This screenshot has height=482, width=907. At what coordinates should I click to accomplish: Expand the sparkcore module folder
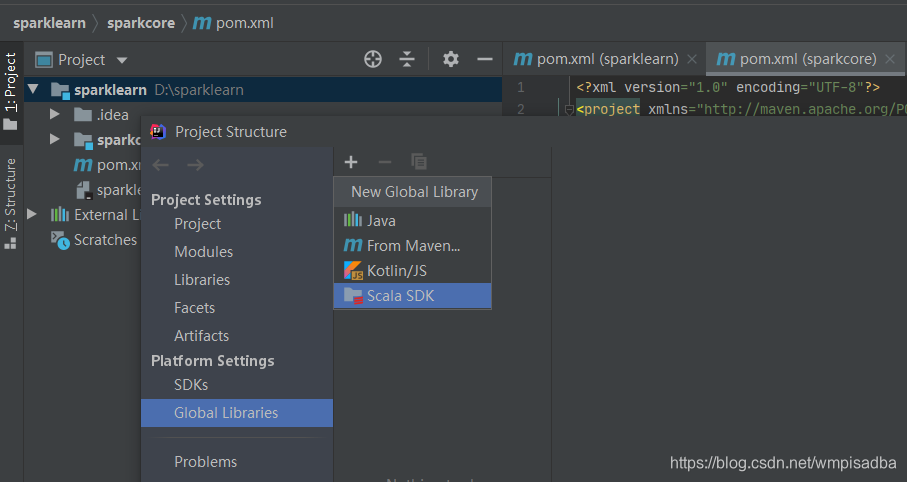[55, 139]
